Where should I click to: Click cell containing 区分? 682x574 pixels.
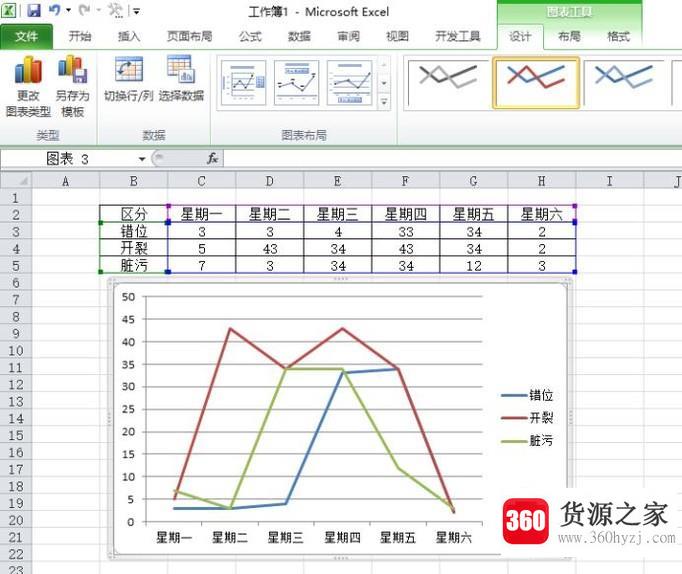click(x=134, y=214)
